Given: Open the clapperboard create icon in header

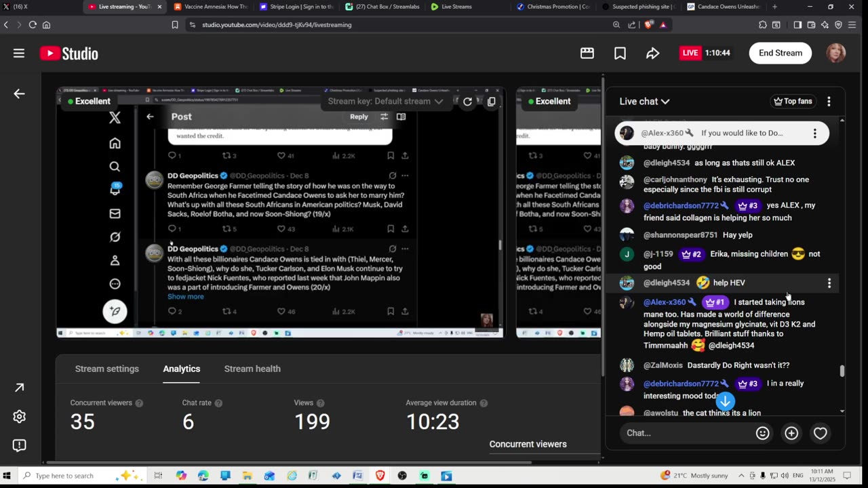Looking at the screenshot, I should point(587,53).
